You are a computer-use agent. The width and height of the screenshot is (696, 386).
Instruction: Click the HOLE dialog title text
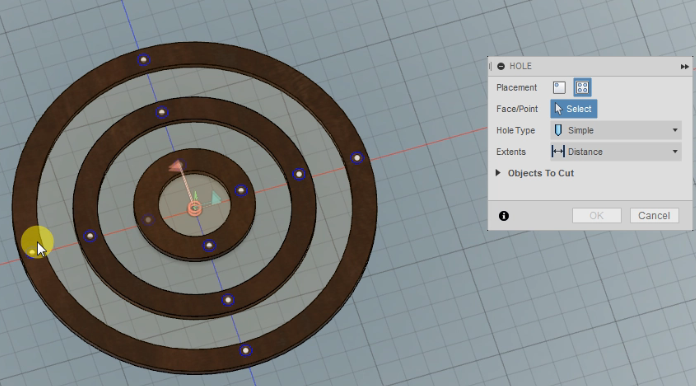click(x=520, y=66)
